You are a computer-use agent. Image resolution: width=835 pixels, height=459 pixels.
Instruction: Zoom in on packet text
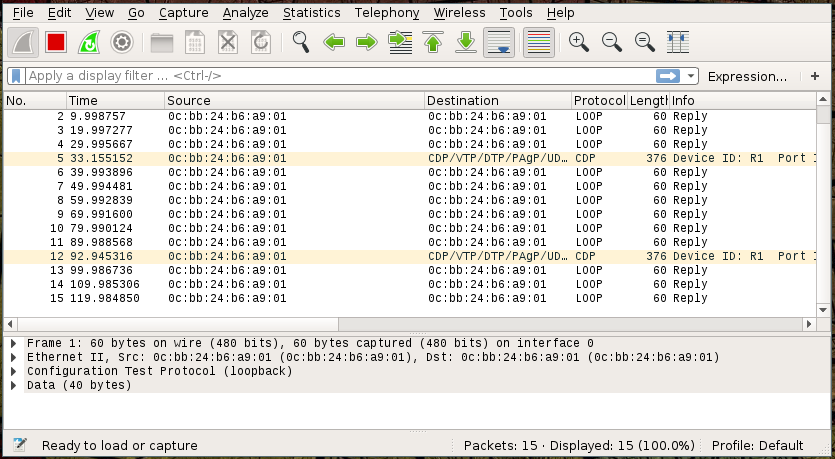tap(579, 42)
